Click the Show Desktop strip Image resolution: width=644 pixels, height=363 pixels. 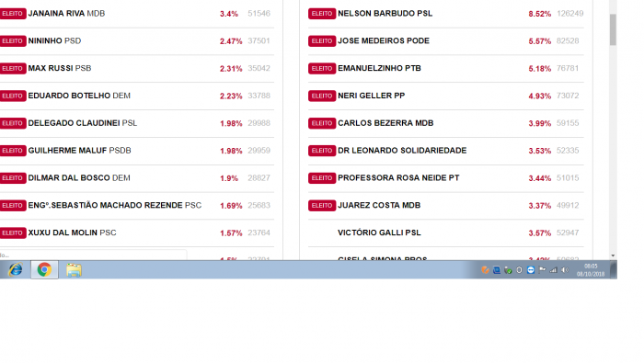click(x=614, y=270)
